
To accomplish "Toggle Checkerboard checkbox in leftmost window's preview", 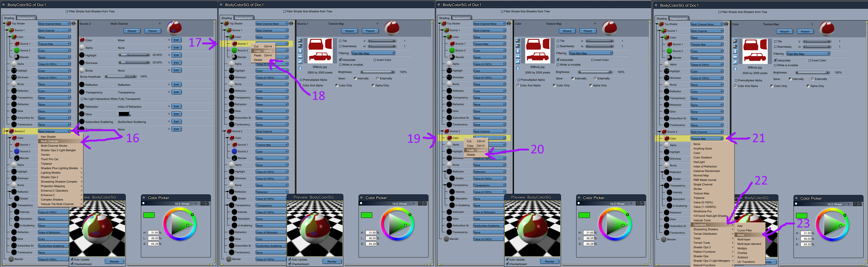I will 72,264.
